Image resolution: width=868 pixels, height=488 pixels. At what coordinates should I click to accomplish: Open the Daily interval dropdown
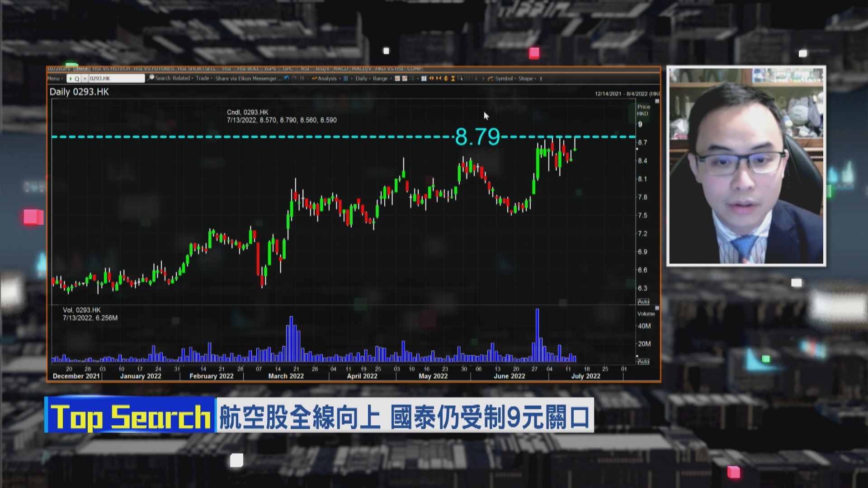(362, 78)
